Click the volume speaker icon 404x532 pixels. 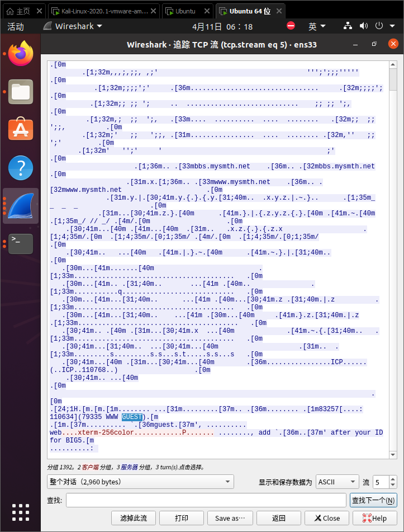point(364,26)
